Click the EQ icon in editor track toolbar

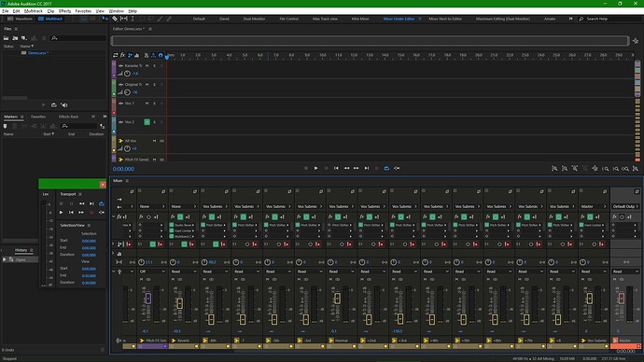click(137, 55)
